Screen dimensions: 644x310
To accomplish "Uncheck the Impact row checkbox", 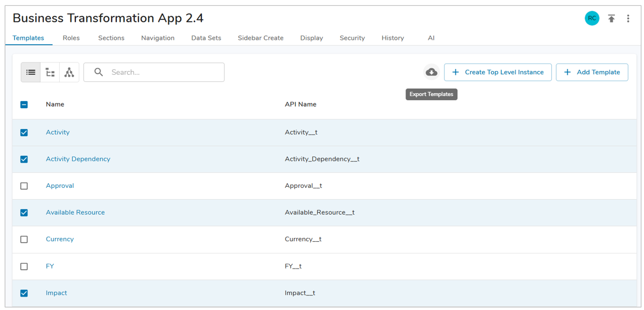I will (24, 293).
